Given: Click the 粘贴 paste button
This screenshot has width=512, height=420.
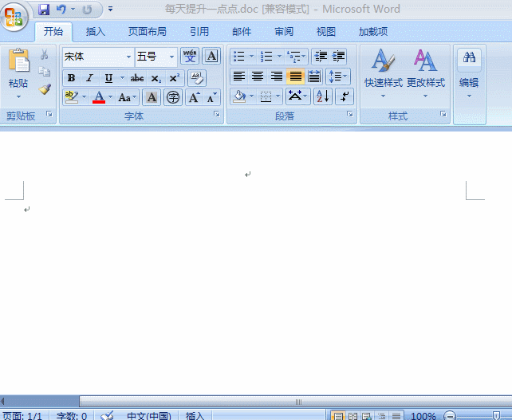Looking at the screenshot, I should 18,68.
